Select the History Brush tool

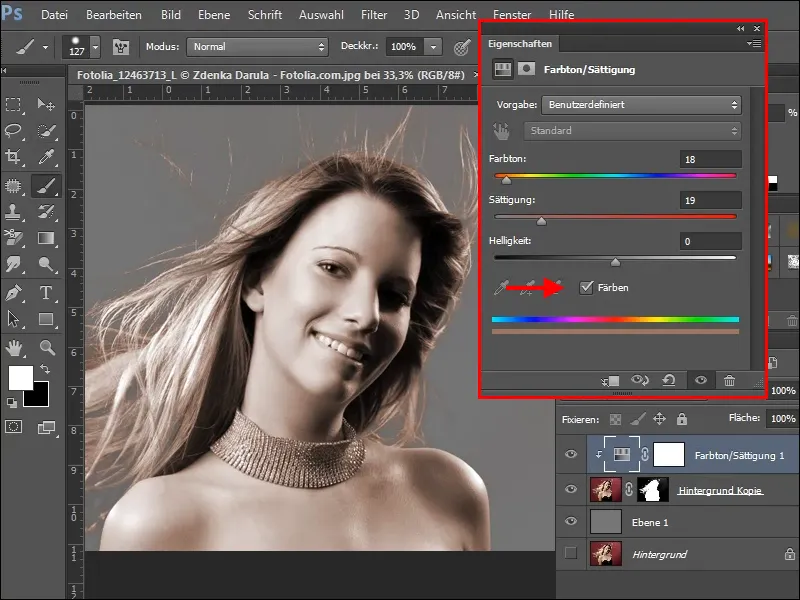tap(46, 212)
